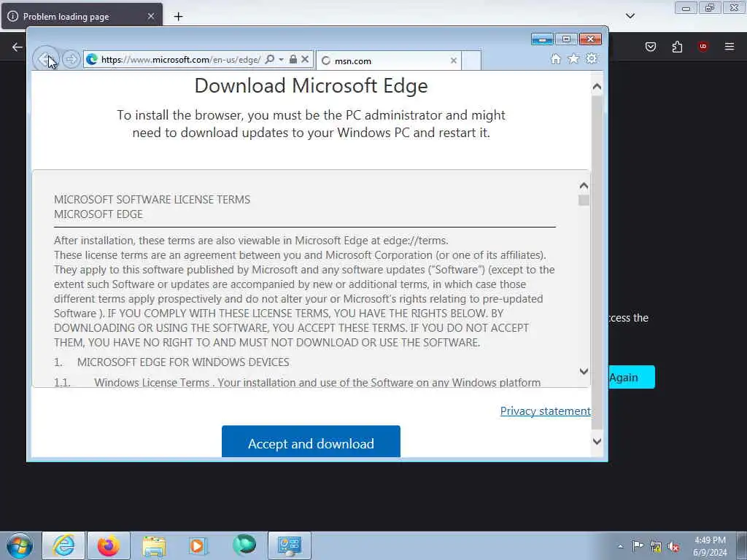The image size is (747, 560).
Task: Open Internet Explorer from the taskbar
Action: tap(64, 545)
